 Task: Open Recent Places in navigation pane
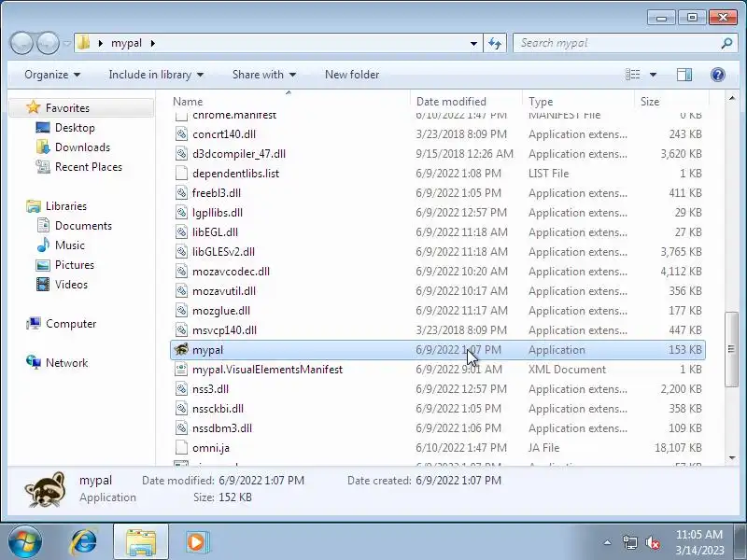tap(89, 167)
